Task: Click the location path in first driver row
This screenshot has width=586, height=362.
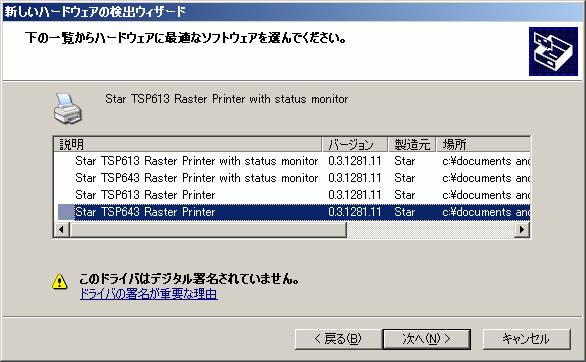Action: coord(485,161)
